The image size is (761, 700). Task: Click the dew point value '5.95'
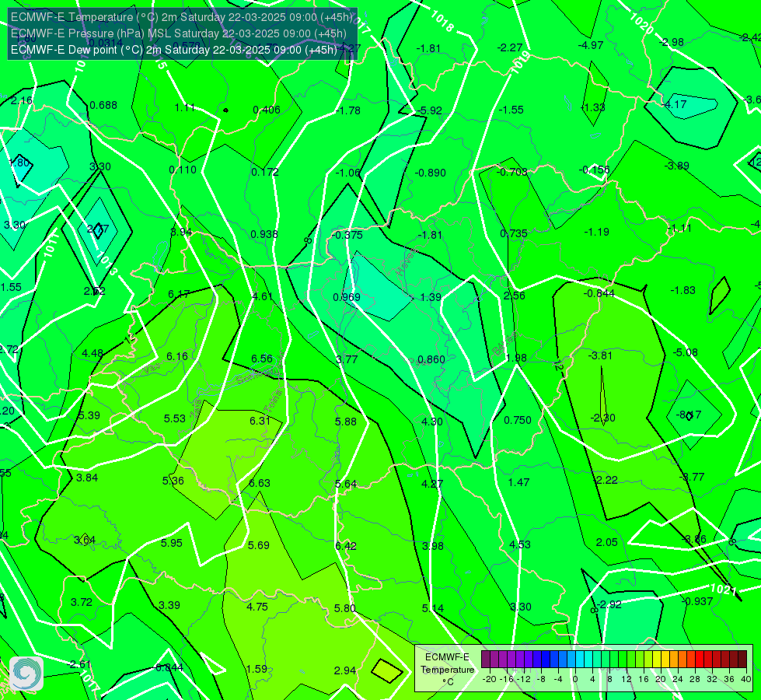pos(171,543)
